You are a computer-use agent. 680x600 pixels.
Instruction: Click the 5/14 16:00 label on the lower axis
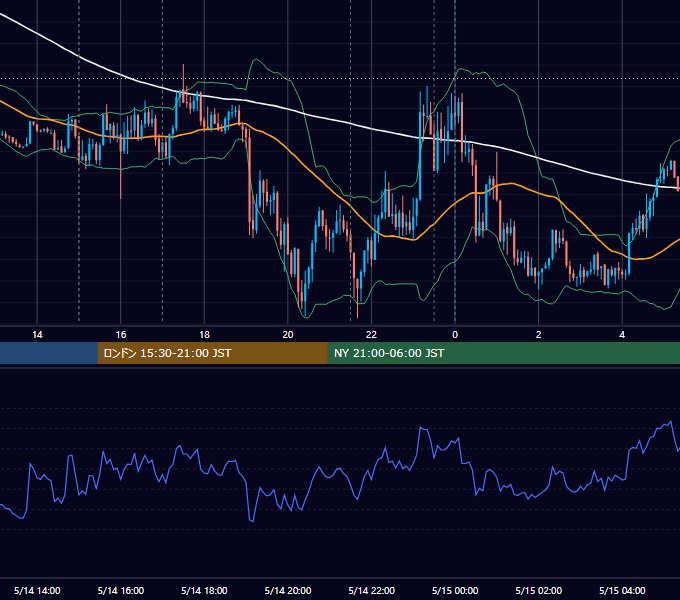pyautogui.click(x=121, y=590)
